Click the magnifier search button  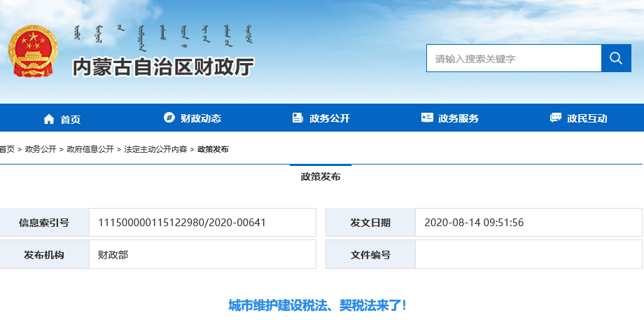616,58
